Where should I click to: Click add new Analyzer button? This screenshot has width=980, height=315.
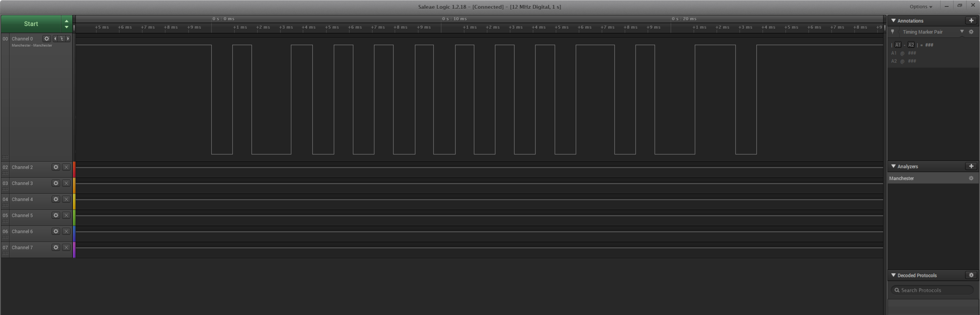coord(971,166)
